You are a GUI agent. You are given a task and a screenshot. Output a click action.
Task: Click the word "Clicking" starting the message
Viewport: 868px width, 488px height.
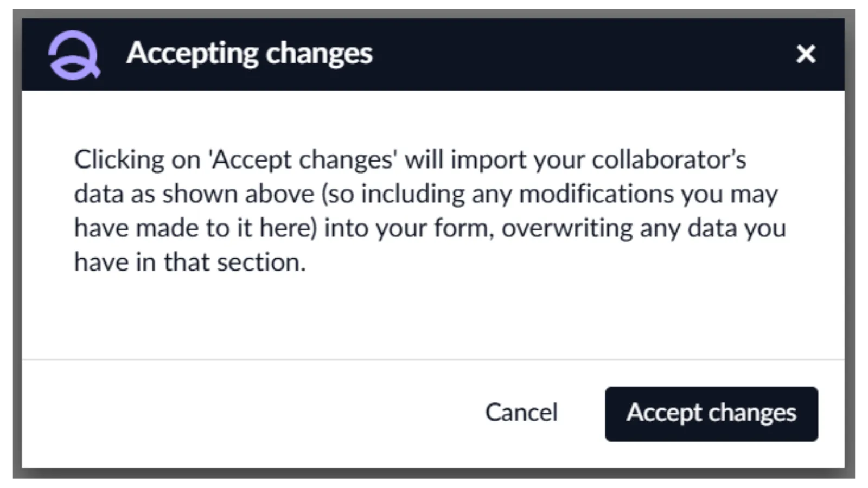pos(119,160)
